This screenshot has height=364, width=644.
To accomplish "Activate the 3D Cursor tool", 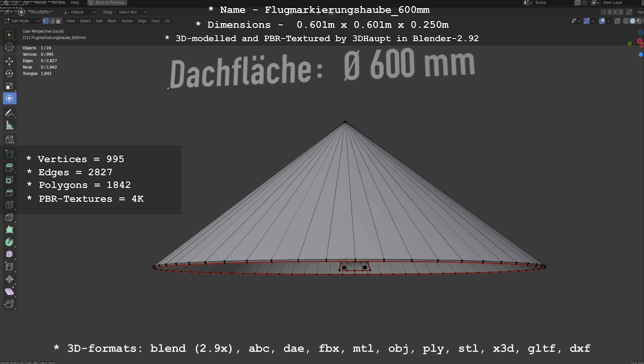I will [x=9, y=47].
